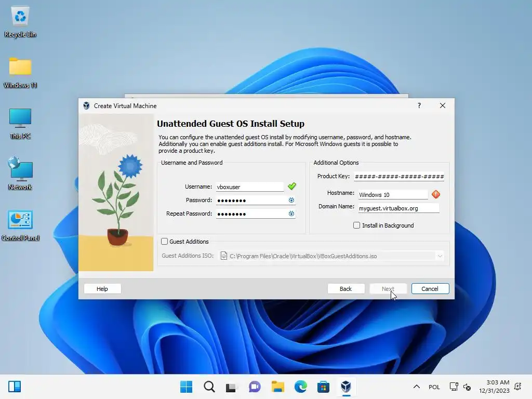532x399 pixels.
Task: Enable the Install in Background checkbox
Action: point(356,225)
